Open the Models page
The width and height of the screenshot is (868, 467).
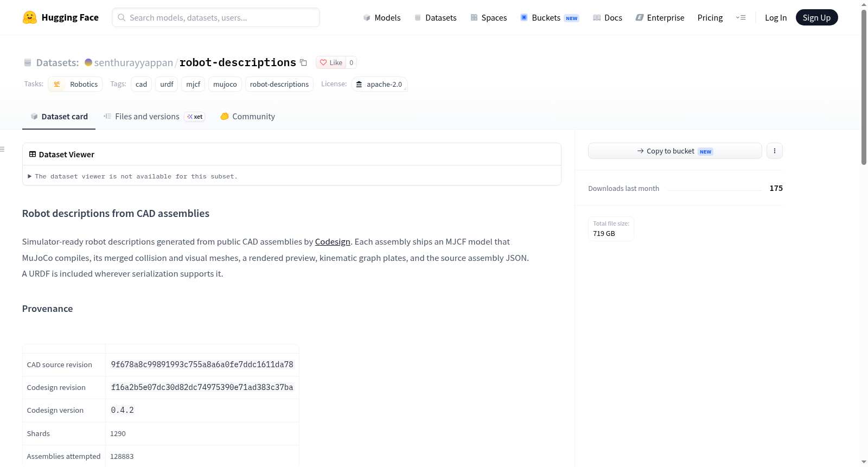382,18
